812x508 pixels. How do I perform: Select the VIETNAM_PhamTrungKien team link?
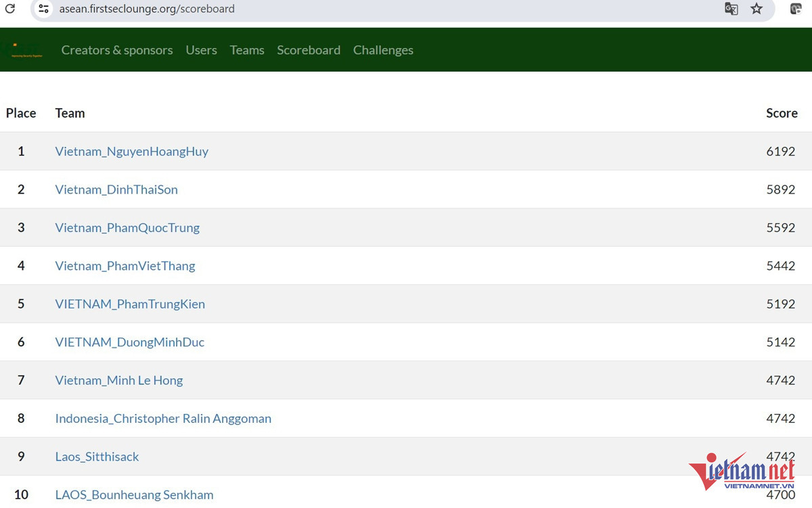(130, 304)
